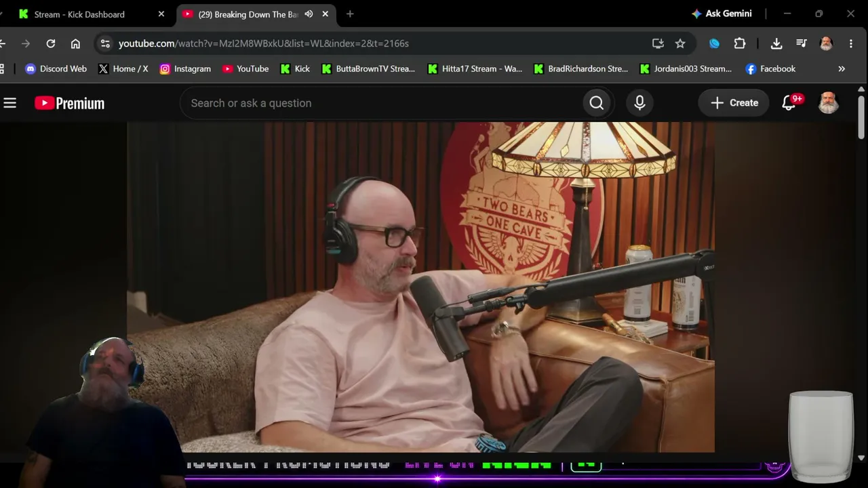Expand the hidden bookmarks chevron
868x488 pixels.
pyautogui.click(x=842, y=68)
